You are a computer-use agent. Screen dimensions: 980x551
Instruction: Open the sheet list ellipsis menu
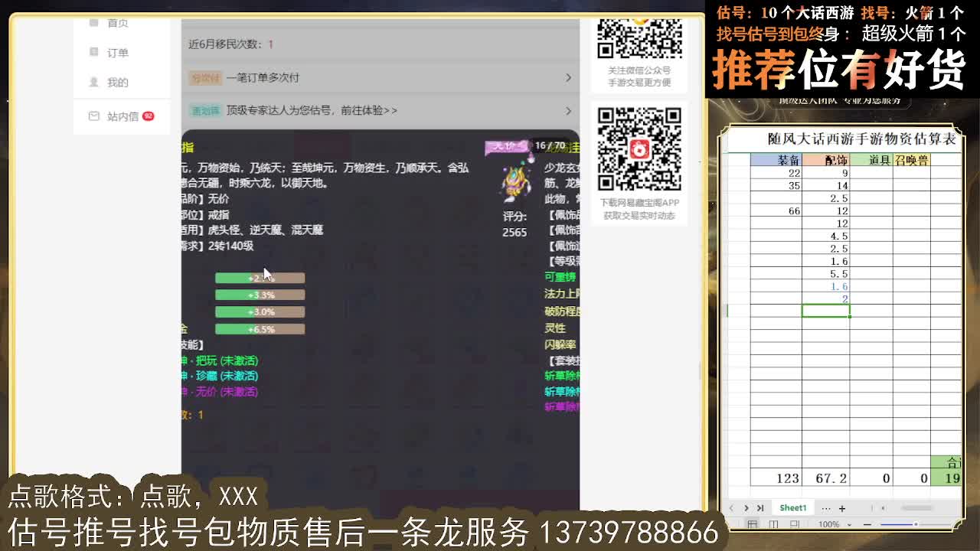(x=827, y=508)
